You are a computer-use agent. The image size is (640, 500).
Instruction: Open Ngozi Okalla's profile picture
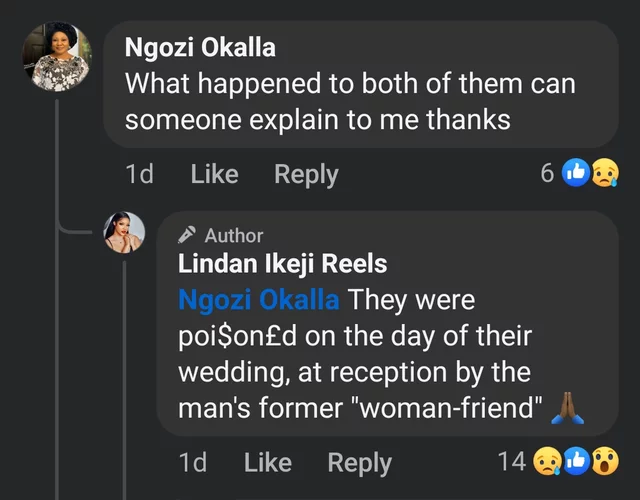coord(57,58)
